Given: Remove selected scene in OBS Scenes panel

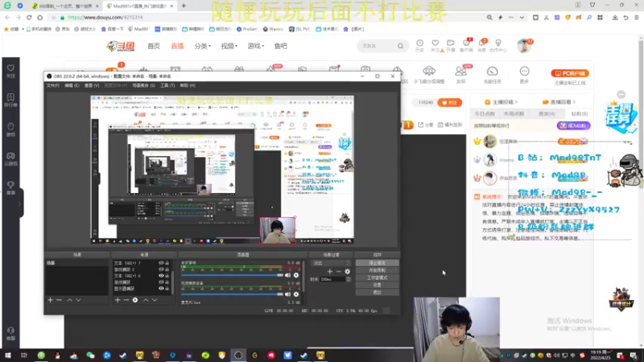Looking at the screenshot, I should click(59, 300).
